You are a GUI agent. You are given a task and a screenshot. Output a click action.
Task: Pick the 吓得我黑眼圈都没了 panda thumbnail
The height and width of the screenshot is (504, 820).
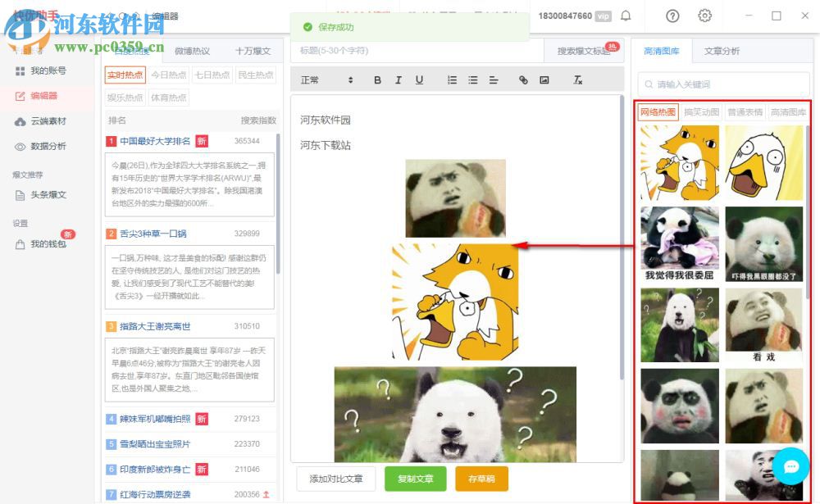click(x=763, y=244)
